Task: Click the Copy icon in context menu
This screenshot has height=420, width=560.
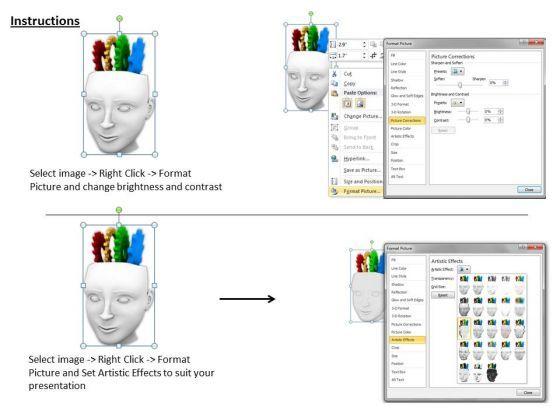Action: 334,83
